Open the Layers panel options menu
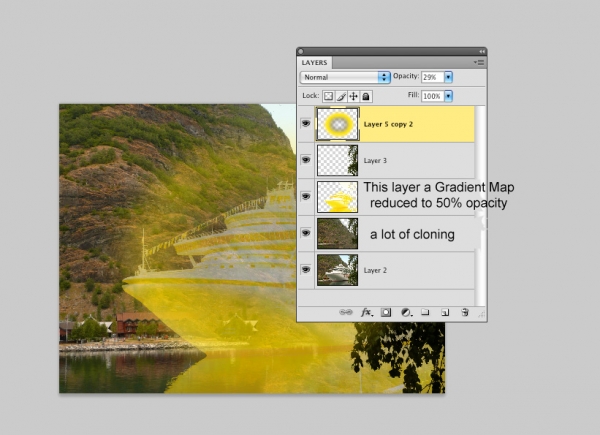Image resolution: width=600 pixels, height=435 pixels. click(479, 62)
